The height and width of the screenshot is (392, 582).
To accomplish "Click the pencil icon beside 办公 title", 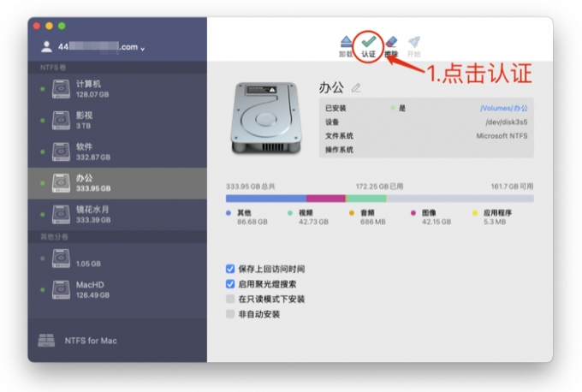I will pos(356,88).
